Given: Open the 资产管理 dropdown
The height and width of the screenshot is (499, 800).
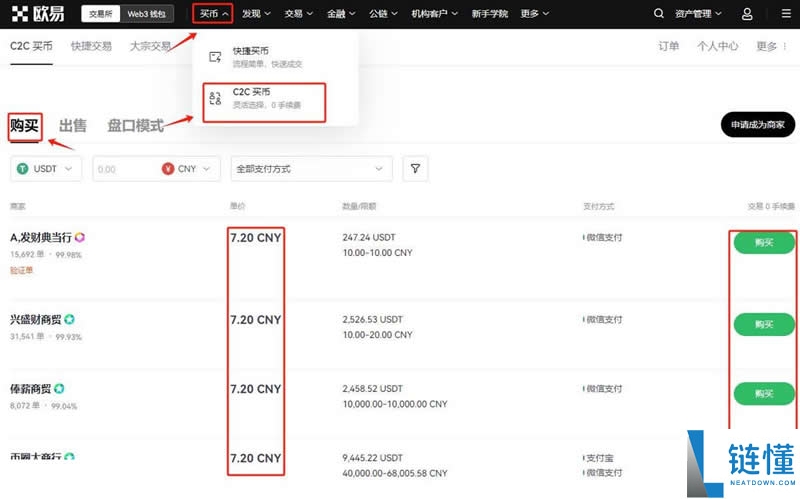Looking at the screenshot, I should click(698, 14).
